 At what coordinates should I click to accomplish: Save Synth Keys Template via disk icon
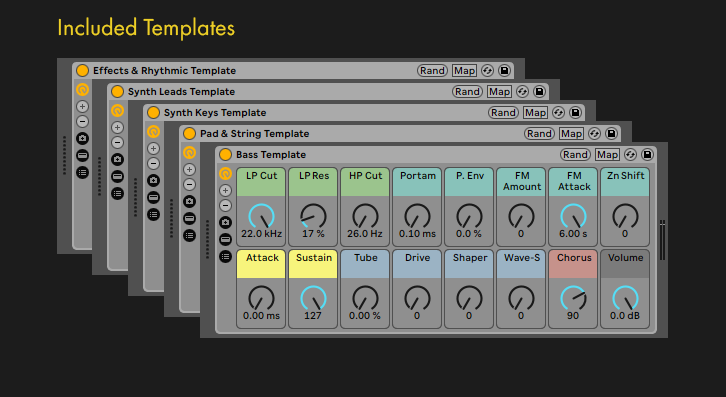tap(575, 113)
